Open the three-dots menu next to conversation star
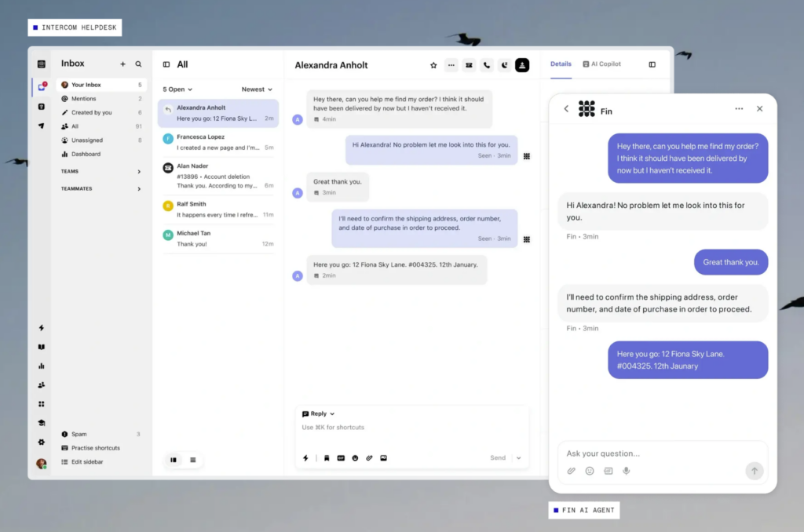 pos(451,65)
